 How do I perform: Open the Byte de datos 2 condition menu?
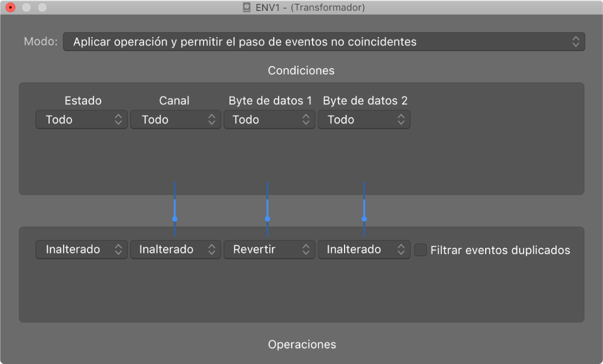coord(364,120)
